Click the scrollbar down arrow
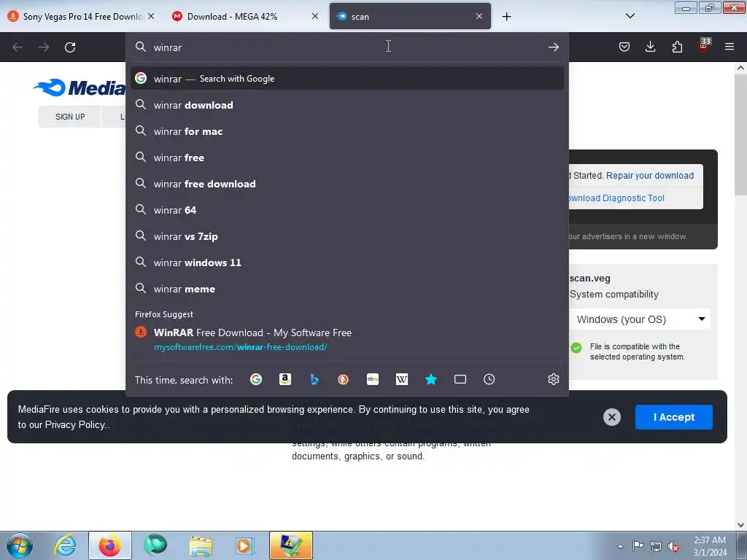This screenshot has height=560, width=747. tap(740, 525)
